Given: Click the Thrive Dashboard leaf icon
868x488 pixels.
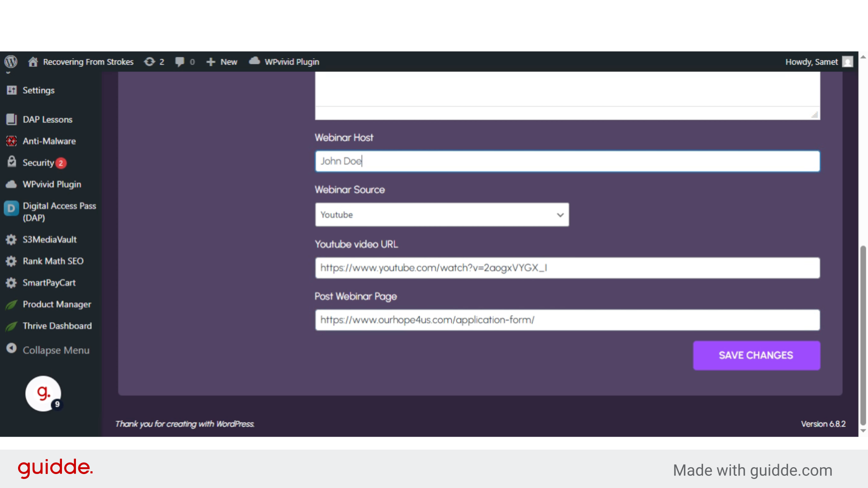Looking at the screenshot, I should click(11, 326).
